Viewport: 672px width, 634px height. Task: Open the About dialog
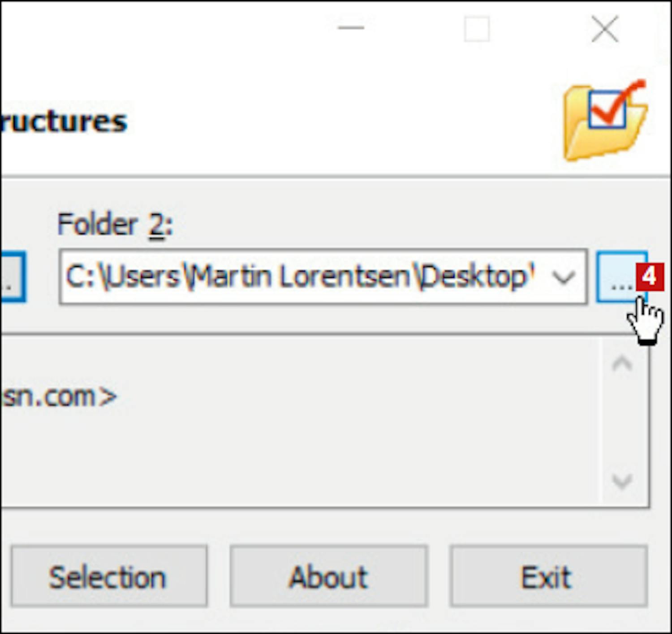pos(329,576)
